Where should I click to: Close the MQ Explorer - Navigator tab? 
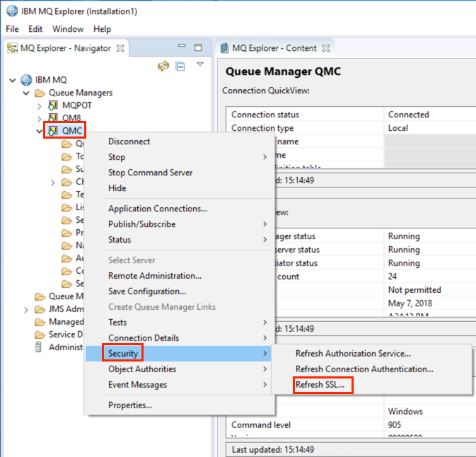click(x=120, y=48)
